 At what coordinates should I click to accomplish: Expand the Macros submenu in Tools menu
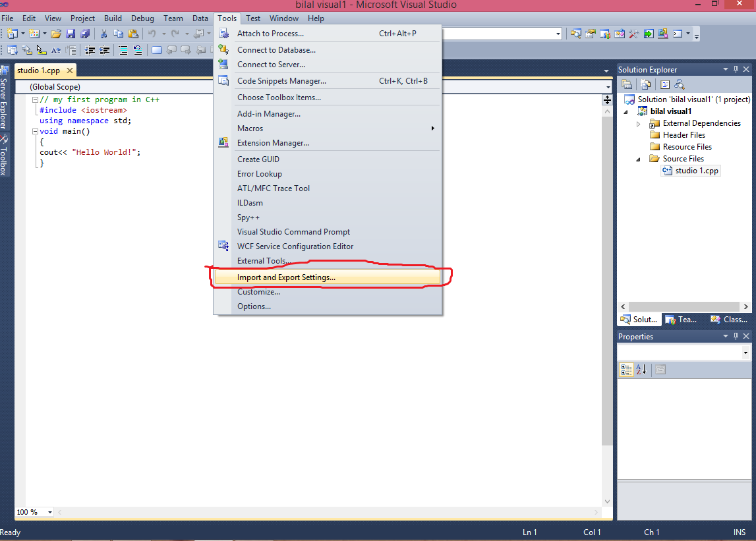pyautogui.click(x=297, y=128)
